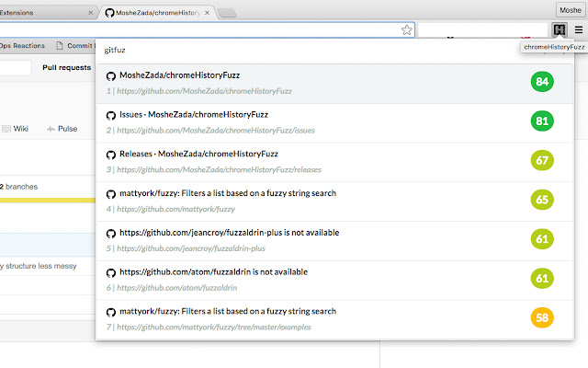Click GitHub favicon on the active tab
Screen dimensions: 588x368
pyautogui.click(x=109, y=13)
